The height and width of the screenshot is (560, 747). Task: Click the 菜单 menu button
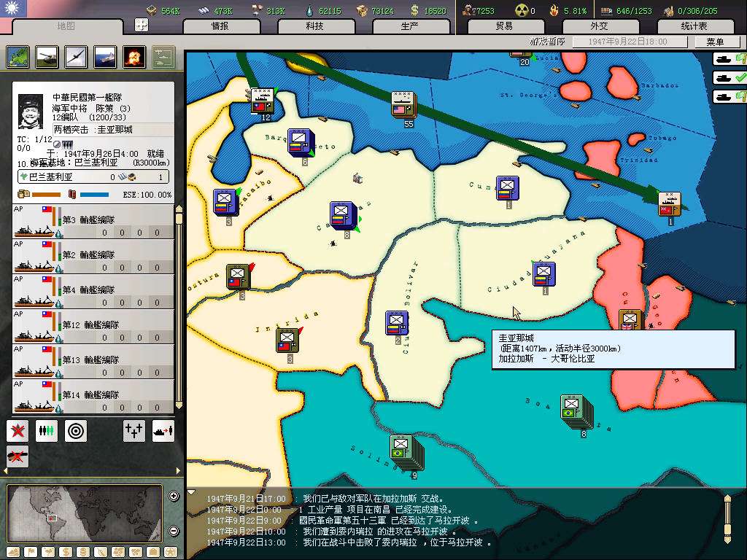[716, 42]
